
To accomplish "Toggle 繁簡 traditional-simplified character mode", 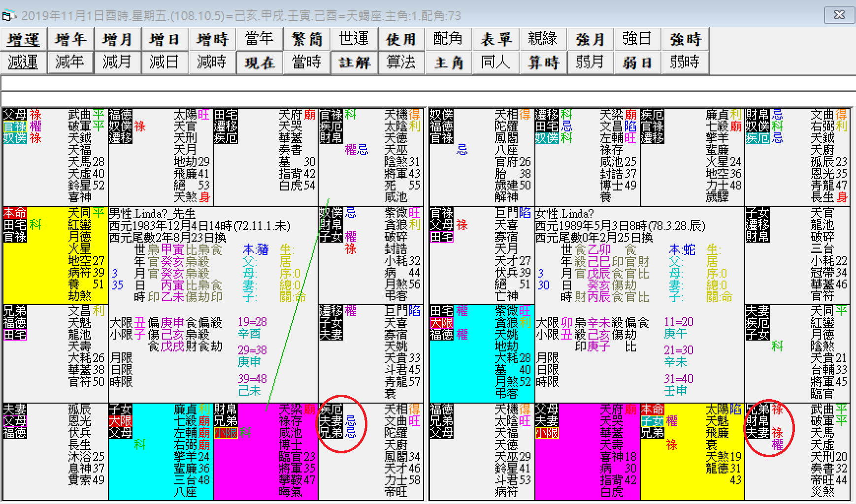I will 307,39.
